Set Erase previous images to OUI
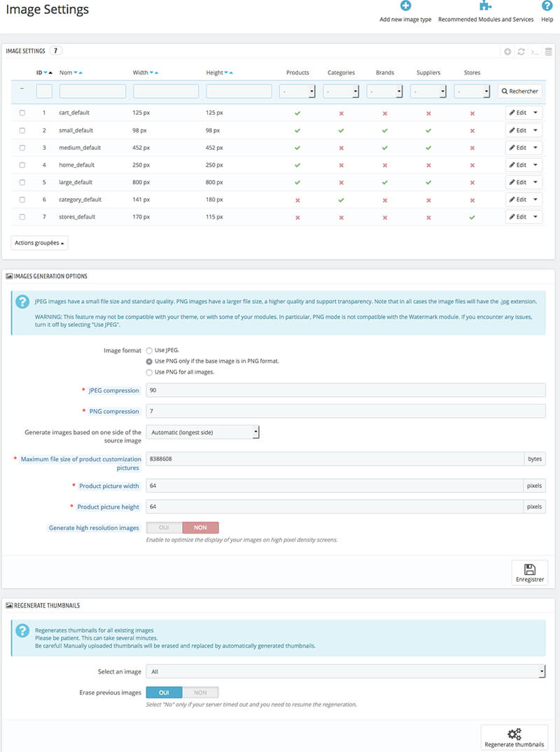The image size is (560, 752). (x=164, y=692)
